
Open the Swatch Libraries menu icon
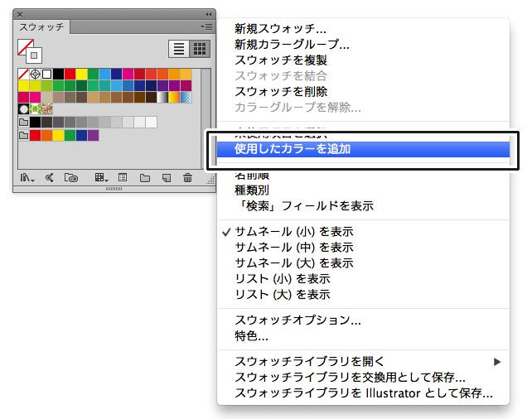click(x=27, y=178)
